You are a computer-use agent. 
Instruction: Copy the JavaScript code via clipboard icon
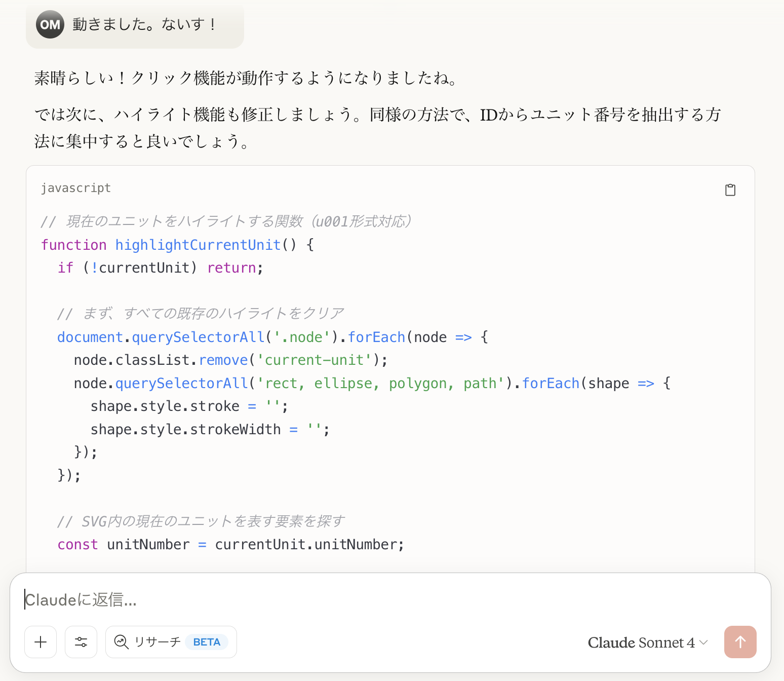730,190
